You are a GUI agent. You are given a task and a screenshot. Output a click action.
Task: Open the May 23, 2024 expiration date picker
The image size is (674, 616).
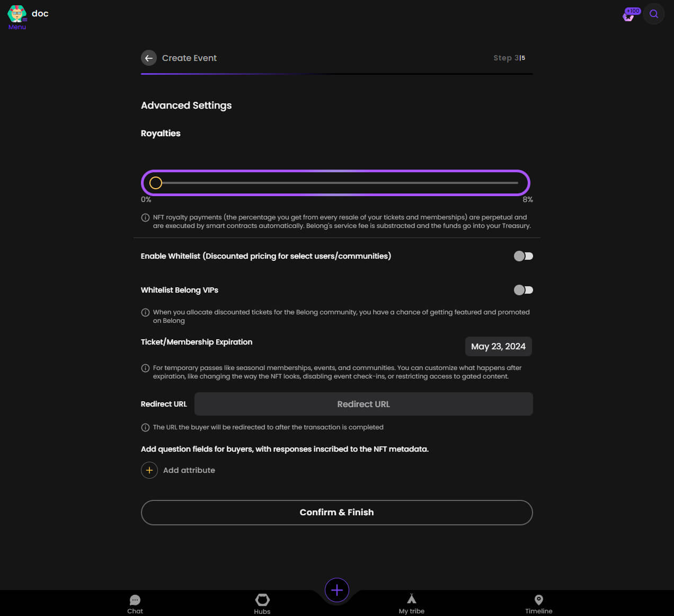coord(498,346)
